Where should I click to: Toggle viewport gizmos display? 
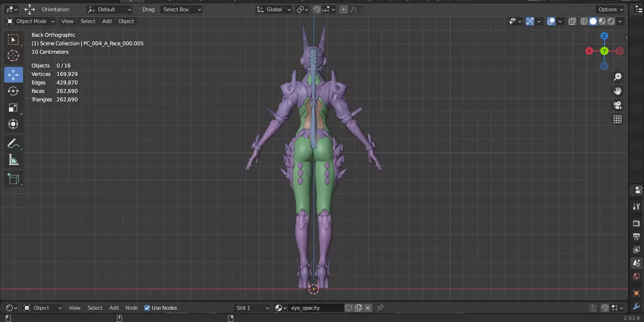(x=529, y=21)
